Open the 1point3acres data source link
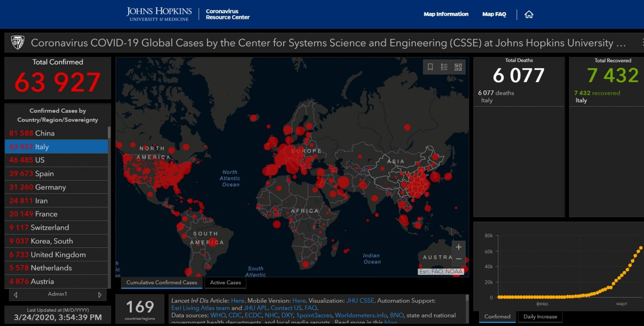 [x=314, y=315]
